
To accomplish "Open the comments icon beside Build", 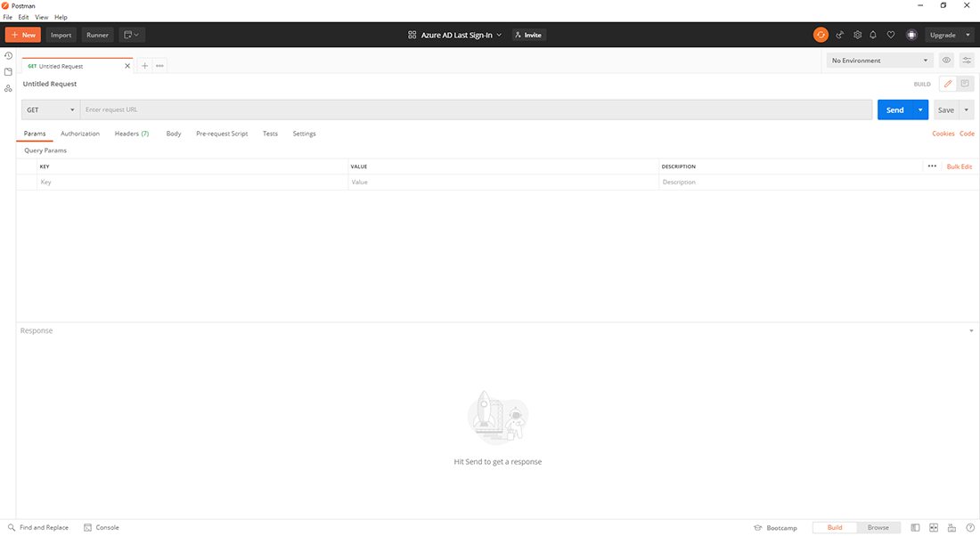I will (x=965, y=84).
